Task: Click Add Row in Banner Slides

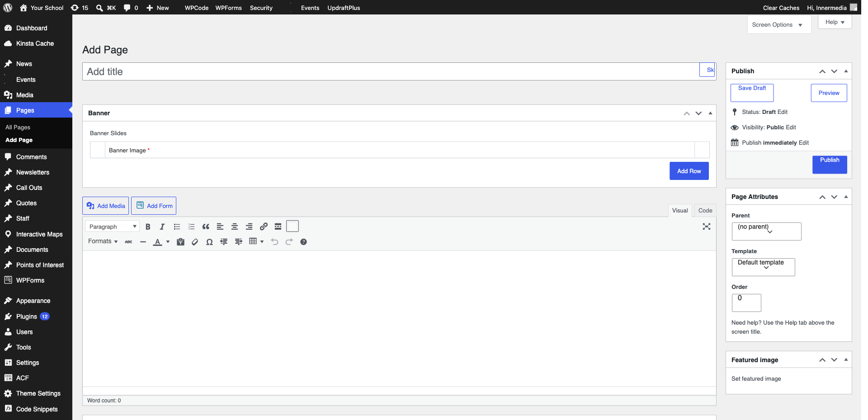Action: pos(689,171)
